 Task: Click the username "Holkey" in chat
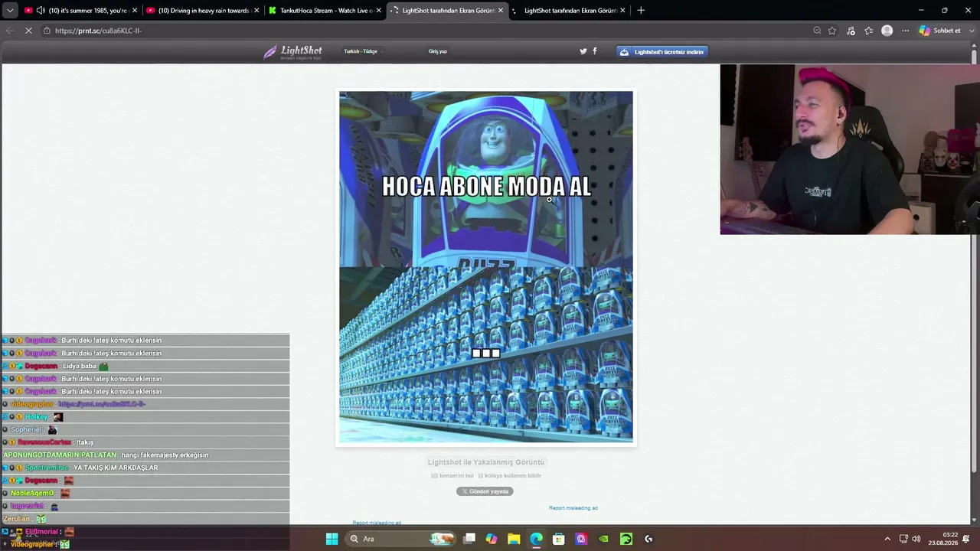coord(36,417)
